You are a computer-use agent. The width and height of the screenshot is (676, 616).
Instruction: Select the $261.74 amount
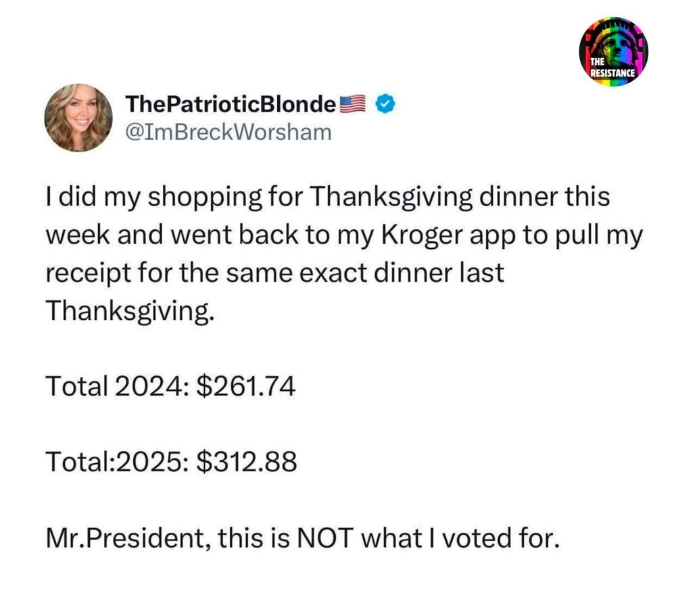pos(245,387)
